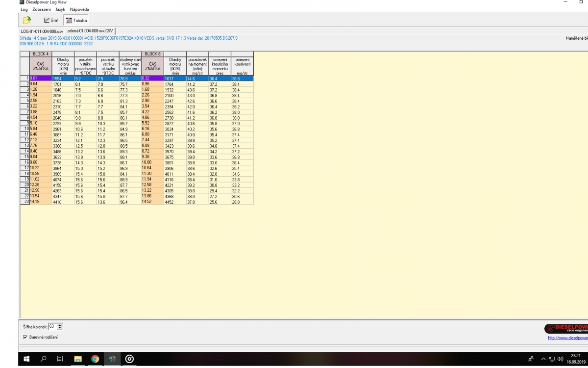Screen dimensions: 588x368
Task: Open the dieselpower website link
Action: (x=567, y=338)
